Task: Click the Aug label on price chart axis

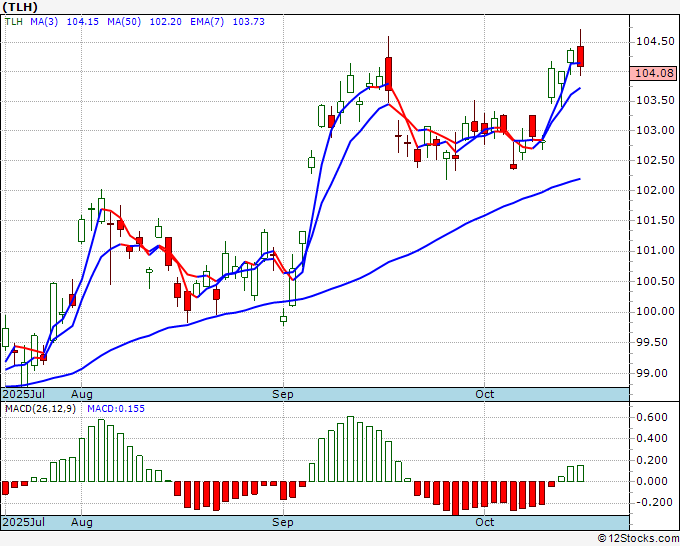Action: click(82, 394)
